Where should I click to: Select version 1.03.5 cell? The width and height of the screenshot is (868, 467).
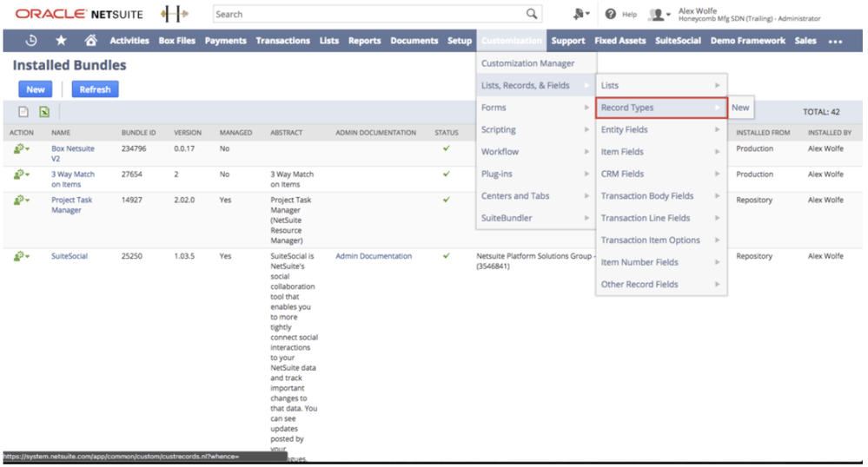tap(184, 255)
